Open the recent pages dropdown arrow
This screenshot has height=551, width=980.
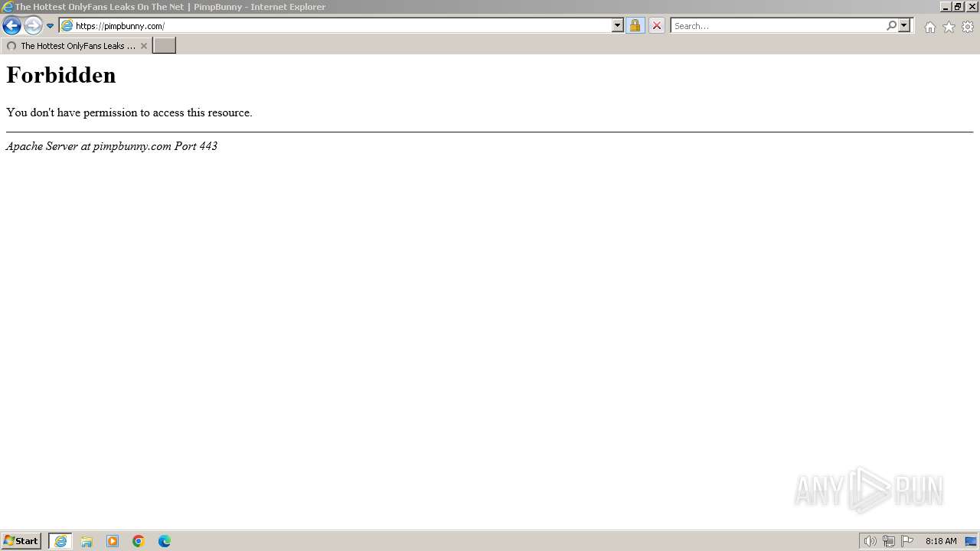[51, 26]
